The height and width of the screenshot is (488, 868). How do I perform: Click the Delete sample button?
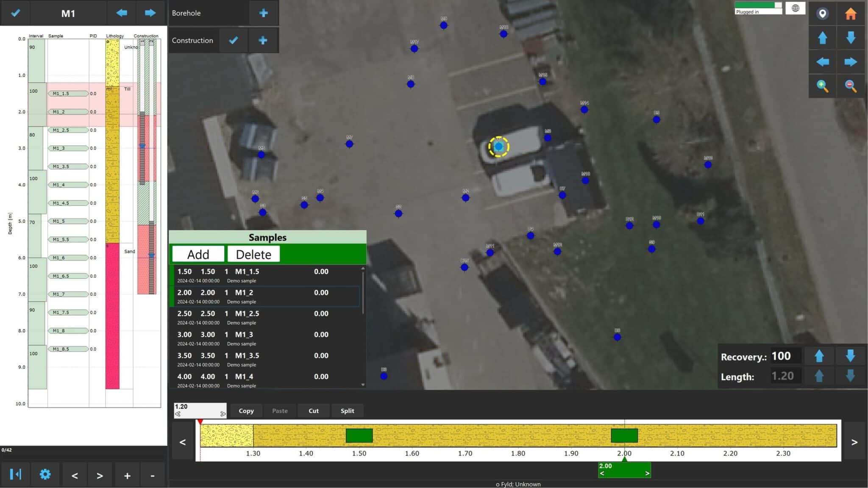(253, 254)
